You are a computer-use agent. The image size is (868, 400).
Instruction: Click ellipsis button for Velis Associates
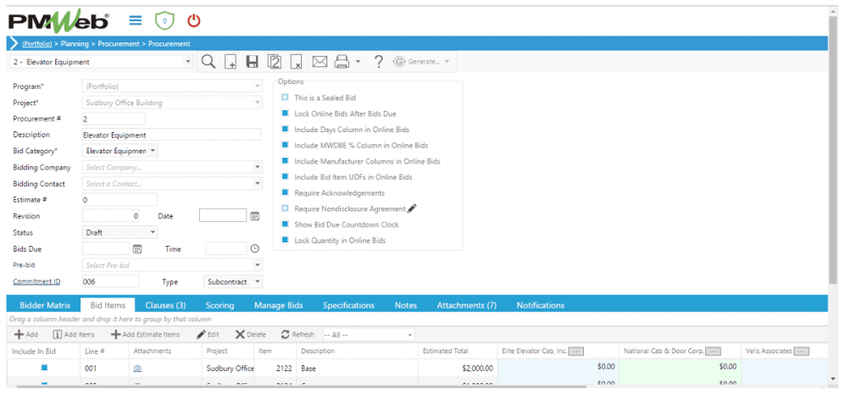click(802, 352)
